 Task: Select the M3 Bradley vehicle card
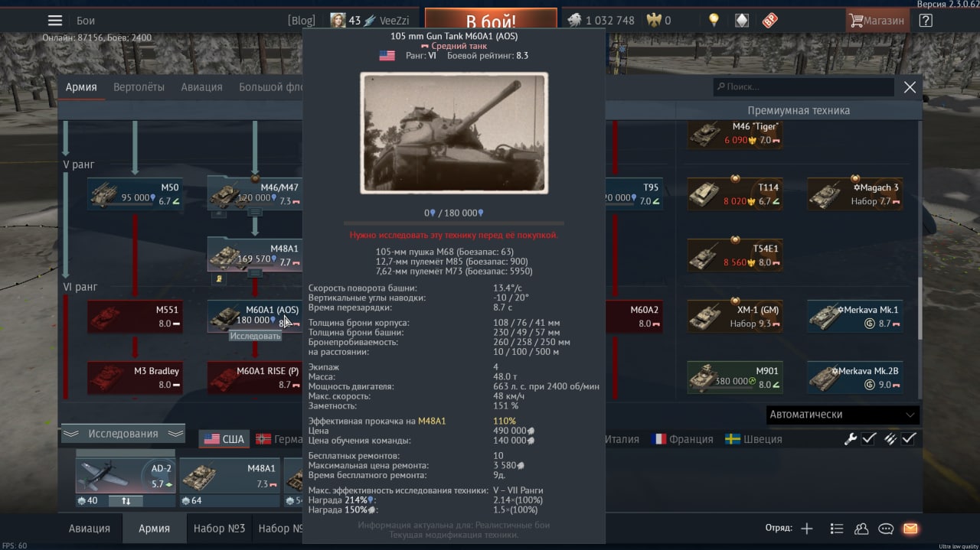tap(135, 377)
